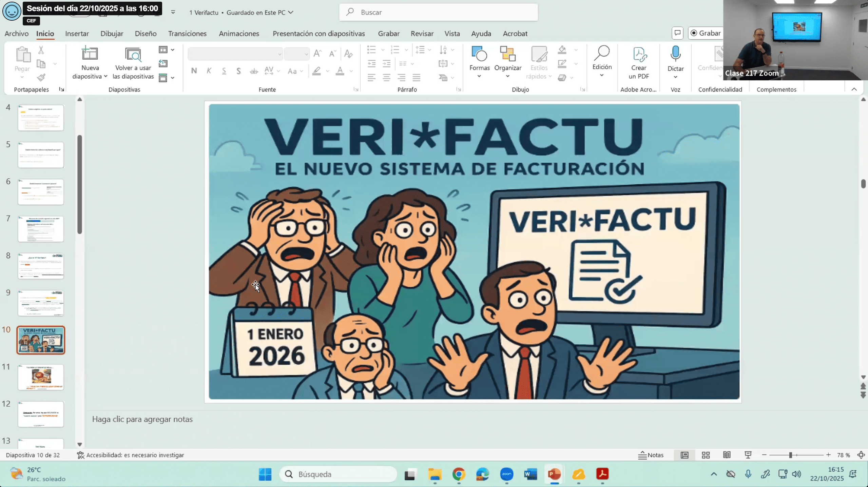Switch to slide sorter view icon
The width and height of the screenshot is (868, 487).
click(706, 455)
